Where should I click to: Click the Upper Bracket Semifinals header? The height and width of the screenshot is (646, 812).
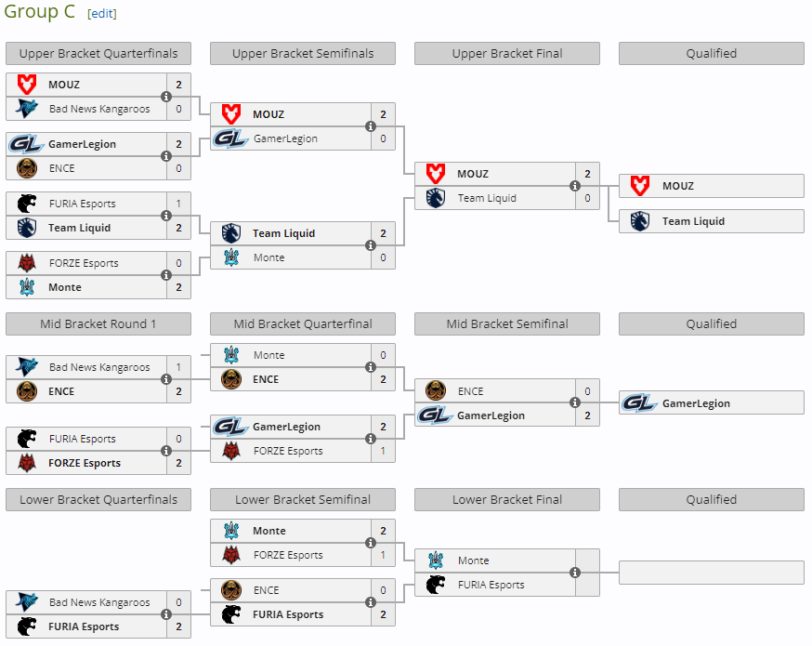[x=303, y=54]
